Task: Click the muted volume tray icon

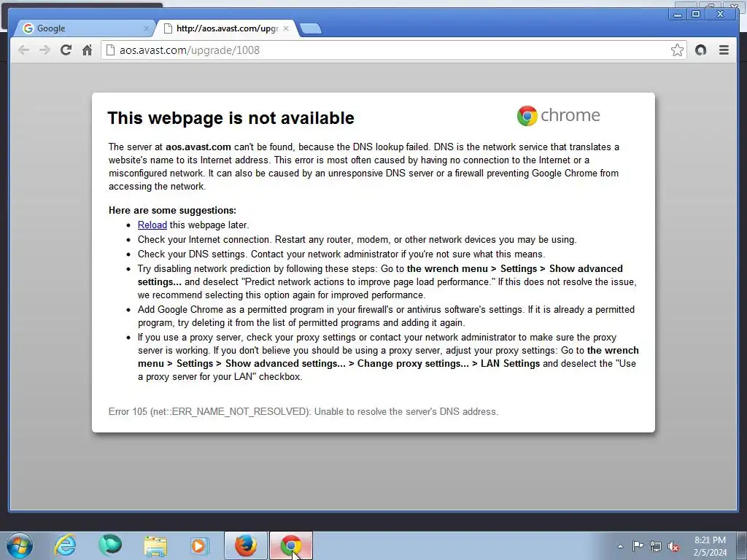Action: click(673, 547)
